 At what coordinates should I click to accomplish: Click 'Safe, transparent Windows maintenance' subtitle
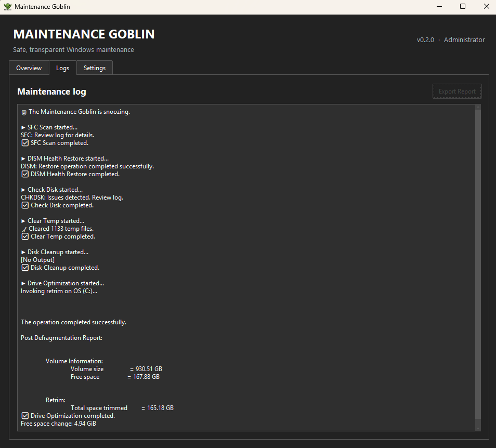[73, 50]
